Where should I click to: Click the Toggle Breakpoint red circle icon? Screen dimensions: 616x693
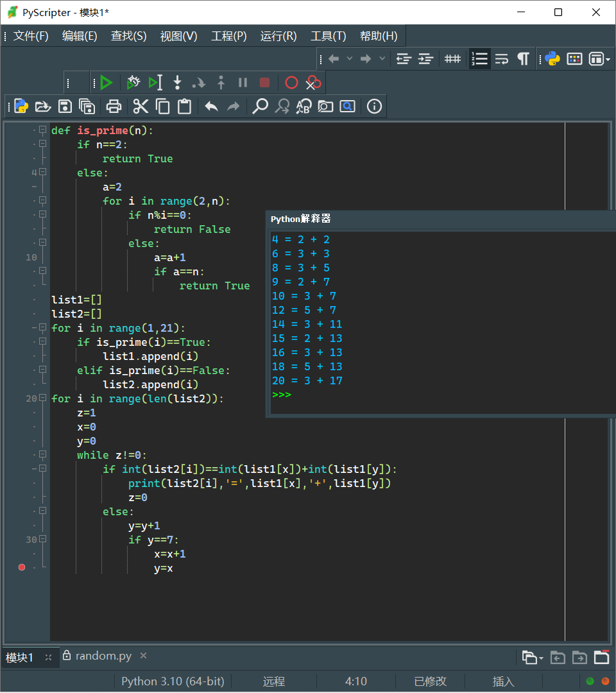tap(291, 83)
